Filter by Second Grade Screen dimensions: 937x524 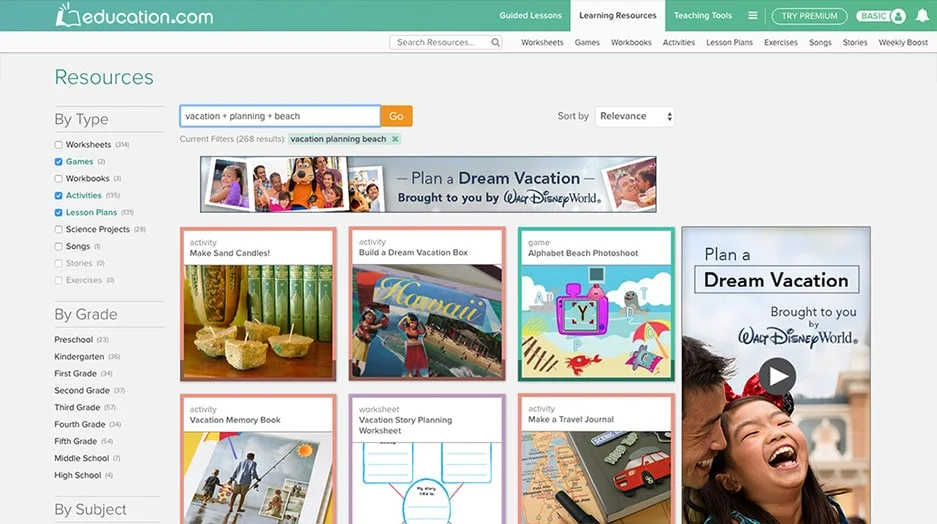click(82, 390)
